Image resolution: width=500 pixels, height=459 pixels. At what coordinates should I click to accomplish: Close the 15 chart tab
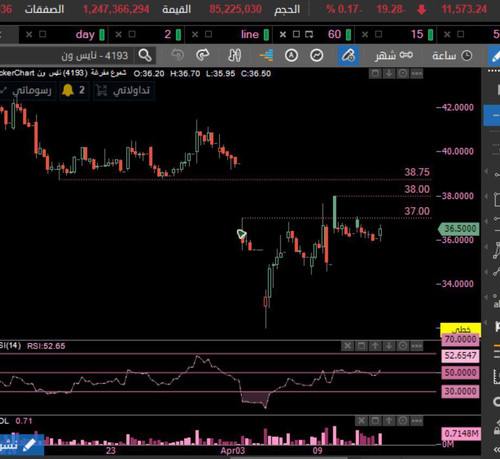click(x=365, y=34)
